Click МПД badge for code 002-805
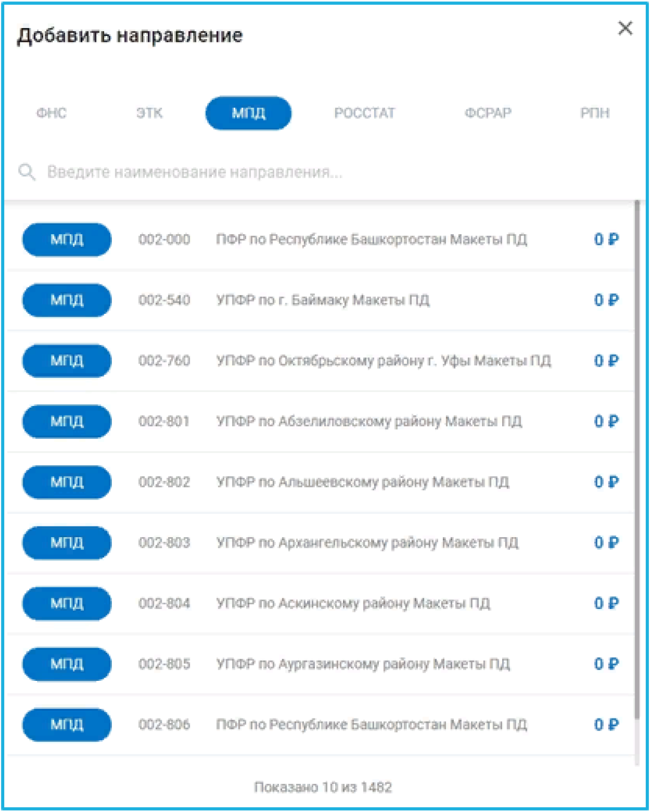650x812 pixels. (x=67, y=664)
